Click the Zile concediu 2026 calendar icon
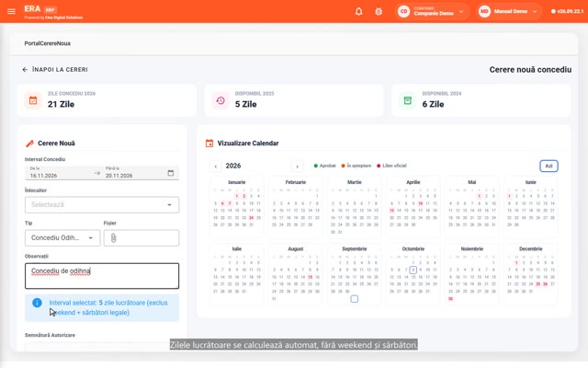Image resolution: width=588 pixels, height=368 pixels. (33, 100)
